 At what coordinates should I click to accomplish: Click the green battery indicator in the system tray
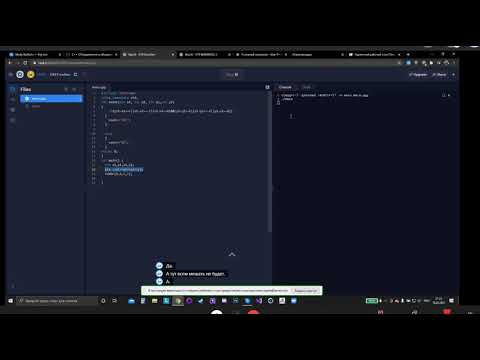click(372, 301)
